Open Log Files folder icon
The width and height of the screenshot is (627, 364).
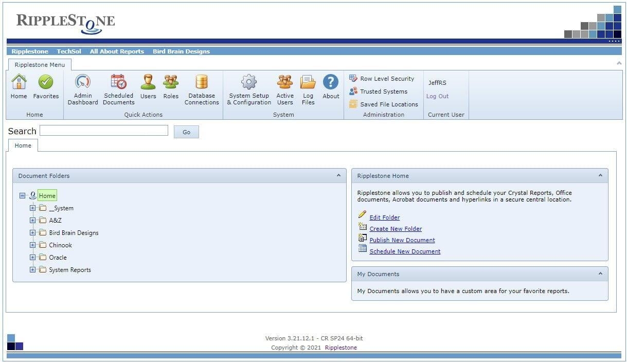pyautogui.click(x=308, y=82)
